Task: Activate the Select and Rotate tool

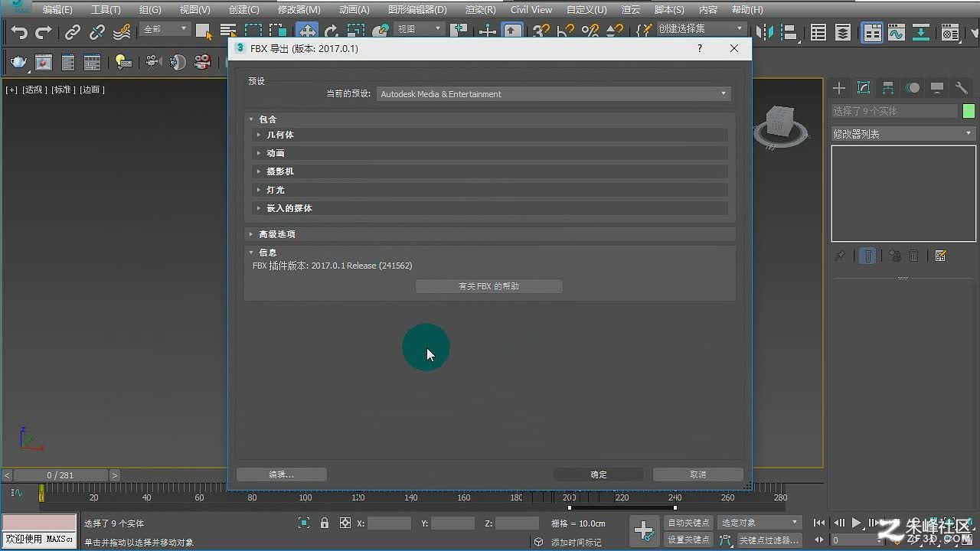Action: [332, 32]
